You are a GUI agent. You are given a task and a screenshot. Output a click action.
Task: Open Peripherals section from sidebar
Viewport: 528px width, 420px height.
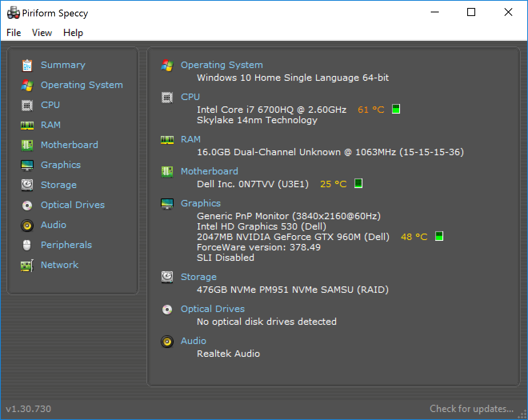pyautogui.click(x=66, y=245)
